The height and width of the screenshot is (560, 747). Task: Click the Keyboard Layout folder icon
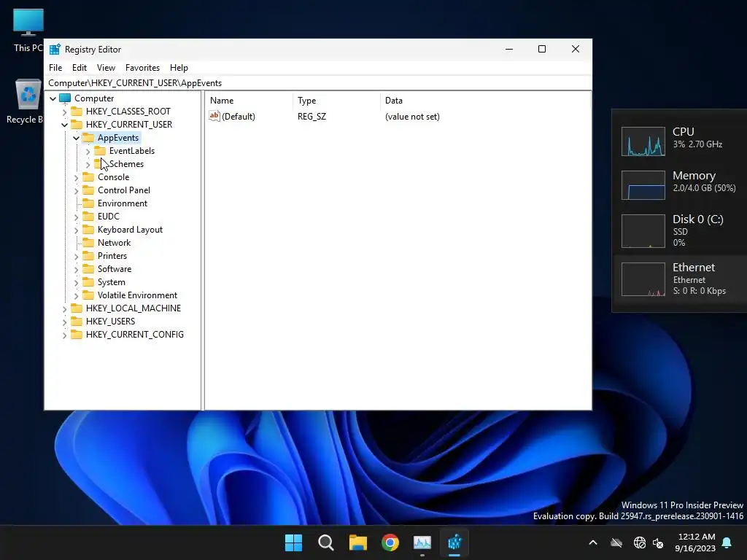(88, 230)
